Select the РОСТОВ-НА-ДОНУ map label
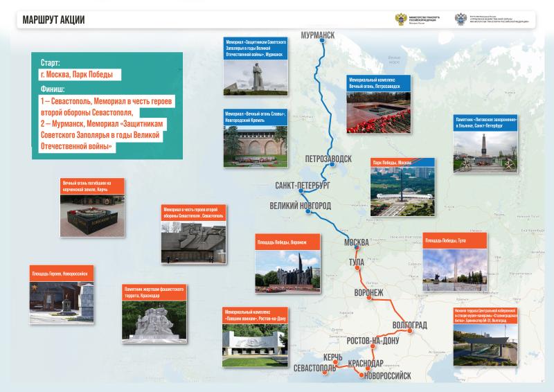 click(x=379, y=341)
